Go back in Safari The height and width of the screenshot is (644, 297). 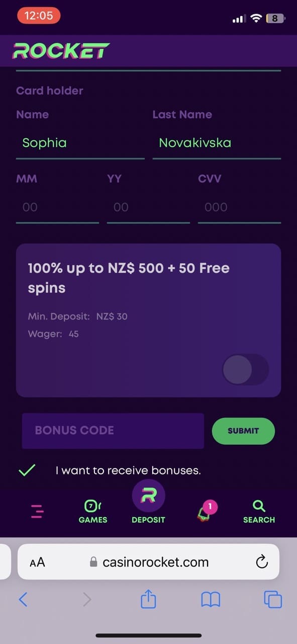(x=23, y=599)
